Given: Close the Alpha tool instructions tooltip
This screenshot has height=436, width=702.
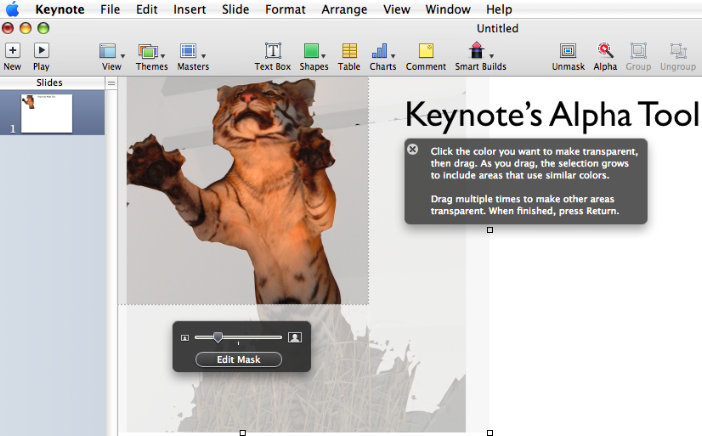Looking at the screenshot, I should pos(413,150).
